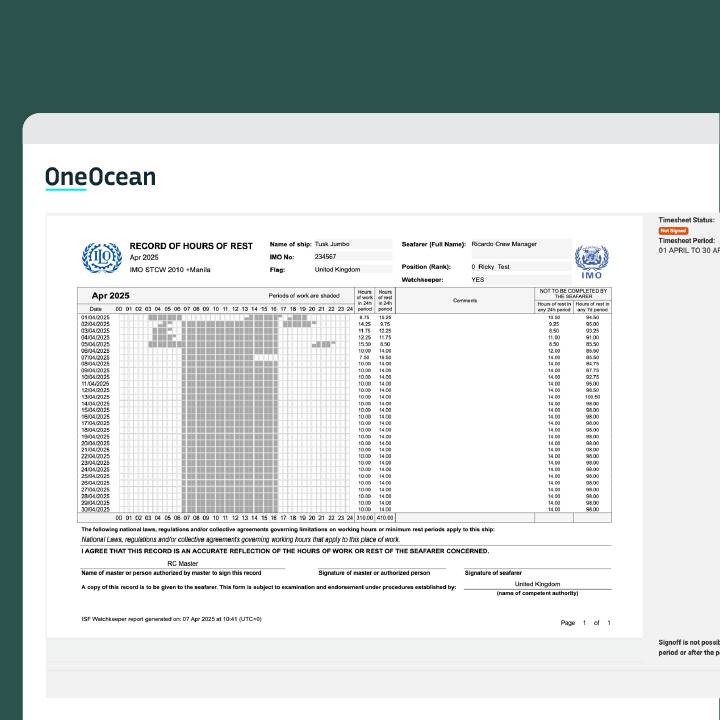Click the United Kingdom competent authority field

(537, 584)
